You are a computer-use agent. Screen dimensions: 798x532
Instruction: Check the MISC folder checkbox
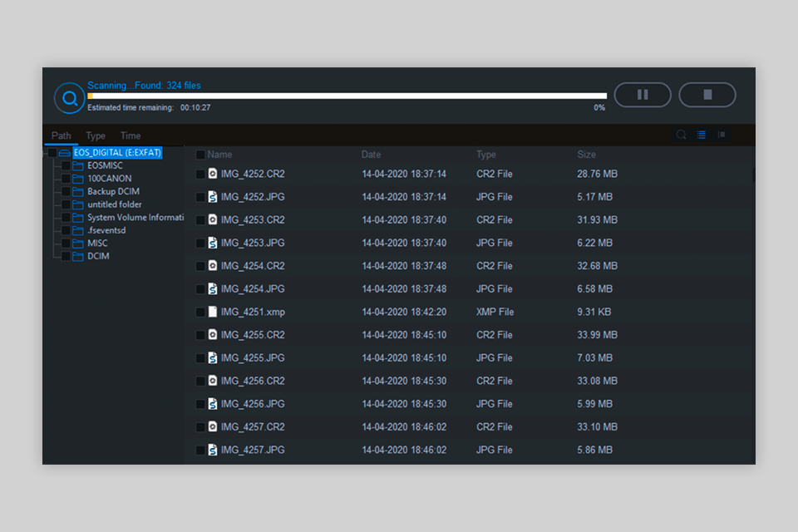tap(66, 244)
